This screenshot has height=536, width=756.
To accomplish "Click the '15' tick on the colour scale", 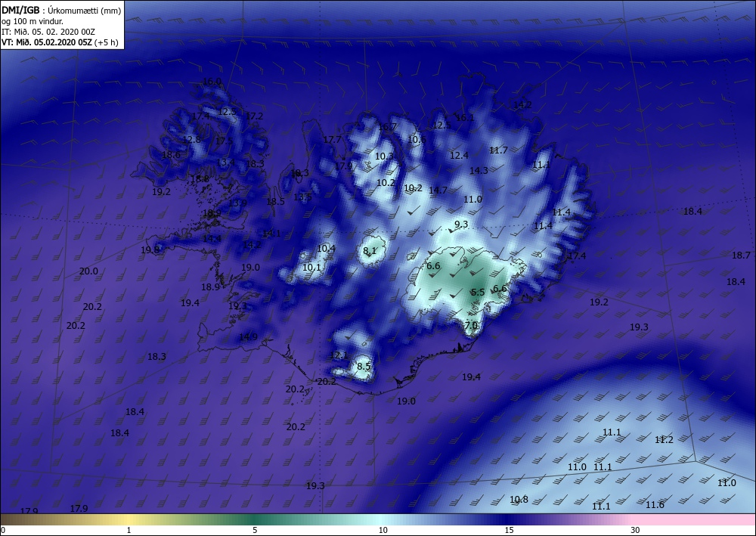I will click(x=509, y=531).
